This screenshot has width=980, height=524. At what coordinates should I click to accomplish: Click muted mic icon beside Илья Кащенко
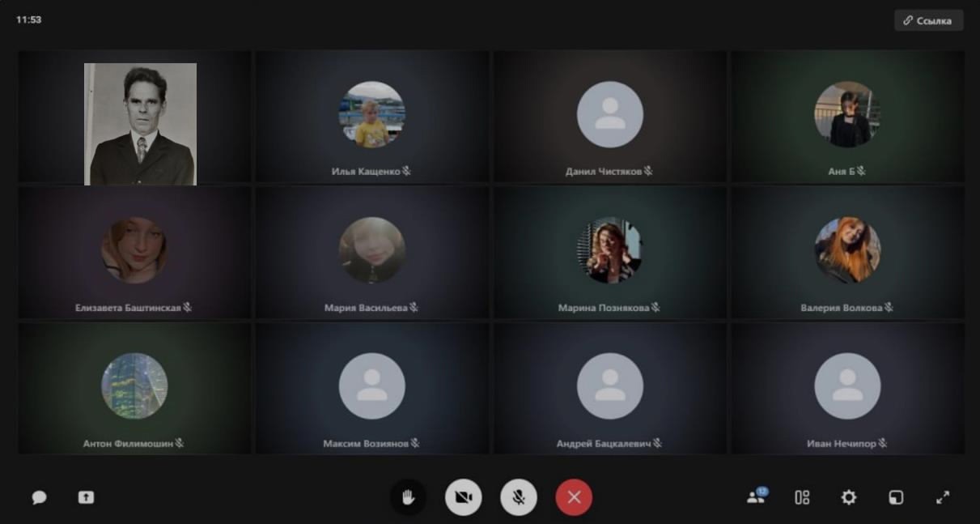pos(407,172)
